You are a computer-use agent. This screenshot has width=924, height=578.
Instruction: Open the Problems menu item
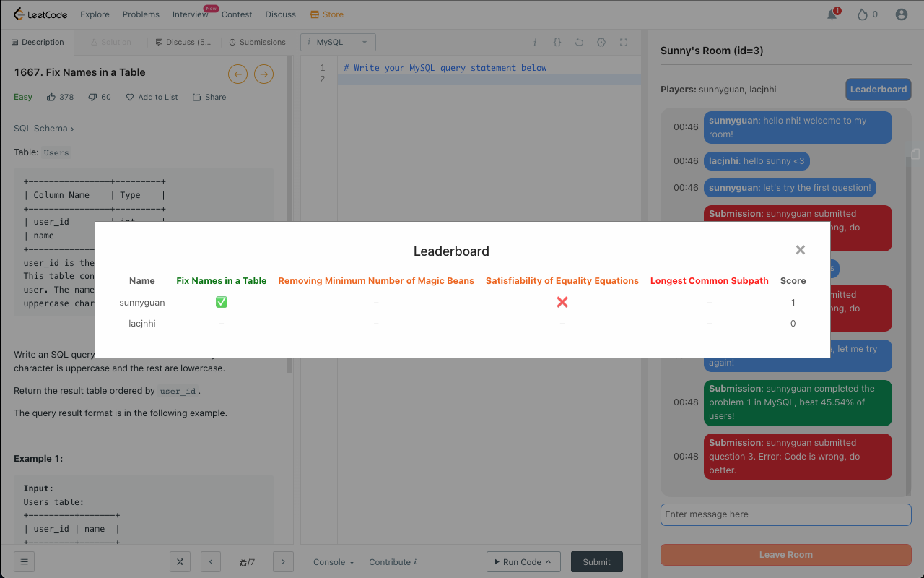(141, 14)
